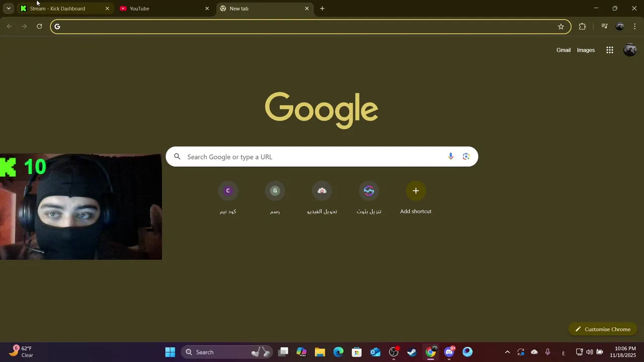Reload the current page
644x362 pixels.
coord(39,27)
